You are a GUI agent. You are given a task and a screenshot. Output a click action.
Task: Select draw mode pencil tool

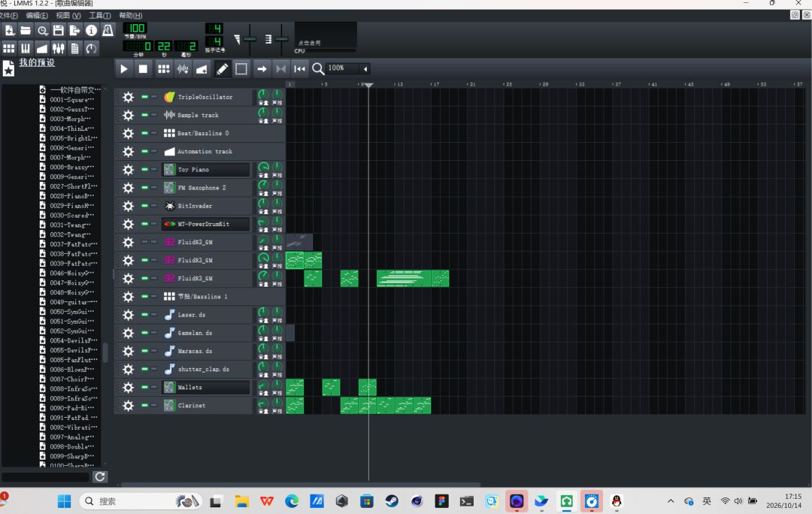coord(222,69)
